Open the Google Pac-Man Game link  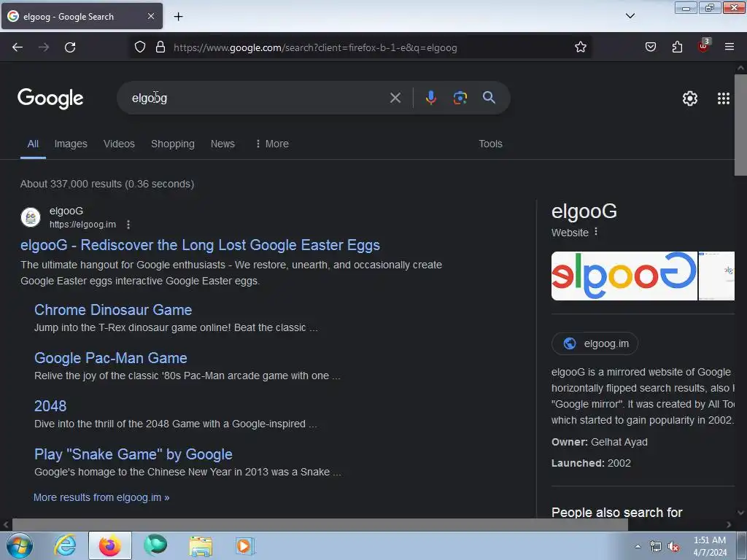coord(111,358)
